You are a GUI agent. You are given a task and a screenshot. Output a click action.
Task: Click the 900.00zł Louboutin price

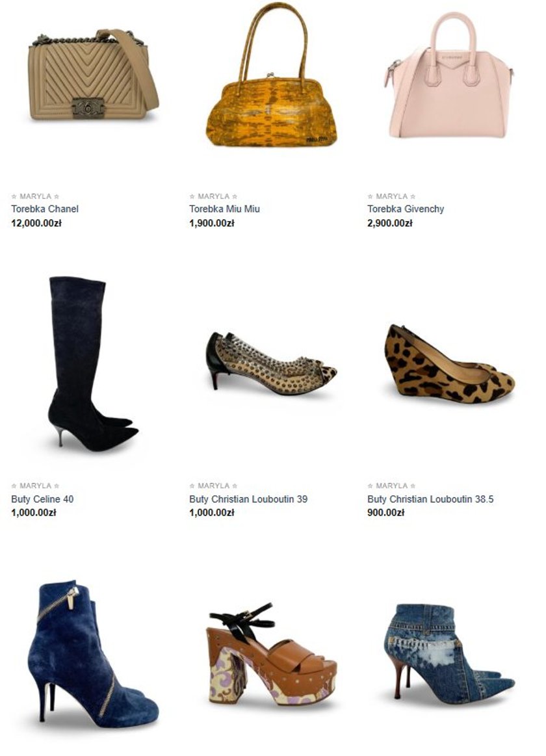[385, 512]
